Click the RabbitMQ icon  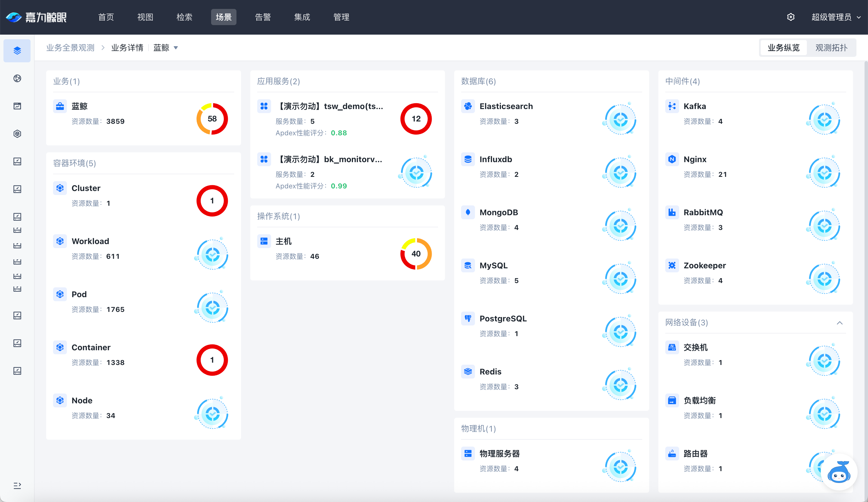(672, 212)
